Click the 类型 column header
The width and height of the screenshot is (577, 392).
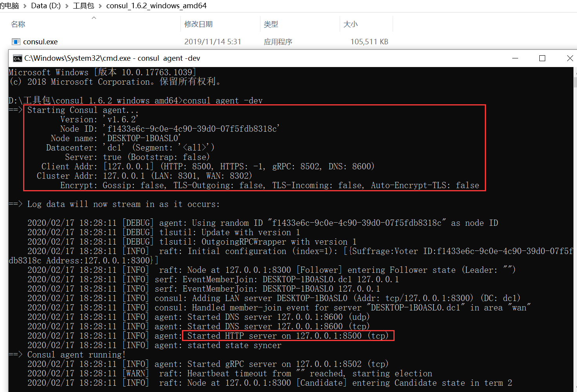[x=271, y=24]
